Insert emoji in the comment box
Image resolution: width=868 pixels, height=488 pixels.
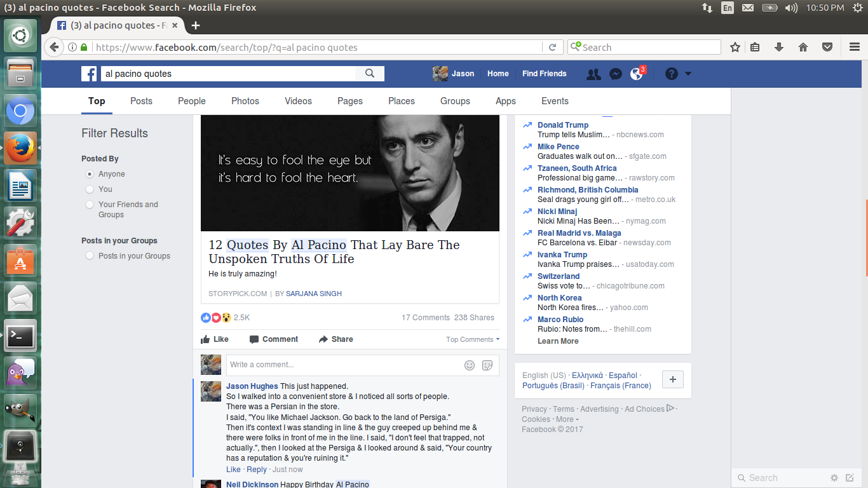coord(470,365)
